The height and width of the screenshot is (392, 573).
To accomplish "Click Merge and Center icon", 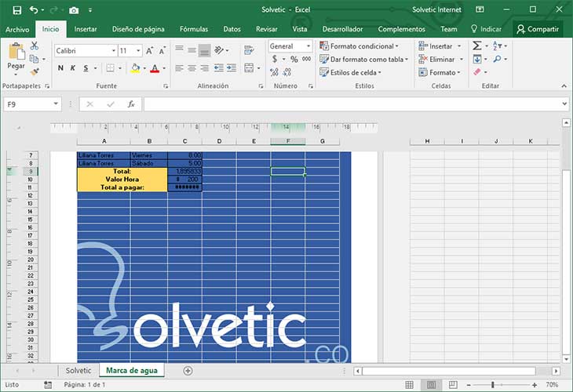I will (x=249, y=68).
